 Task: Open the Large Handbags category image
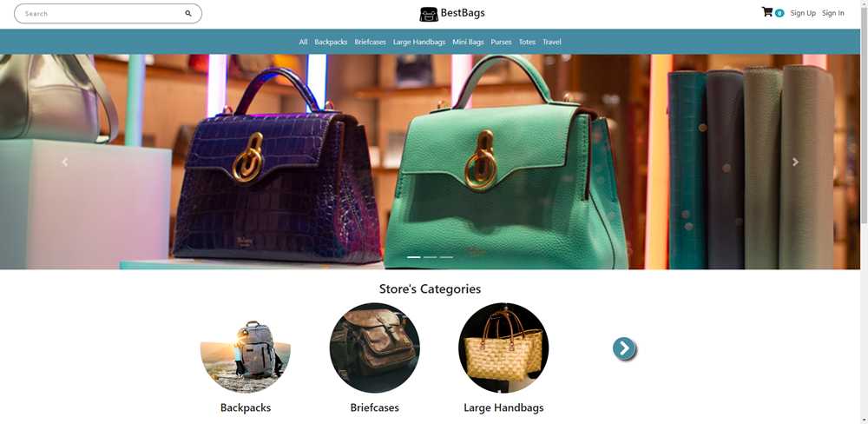pos(503,348)
